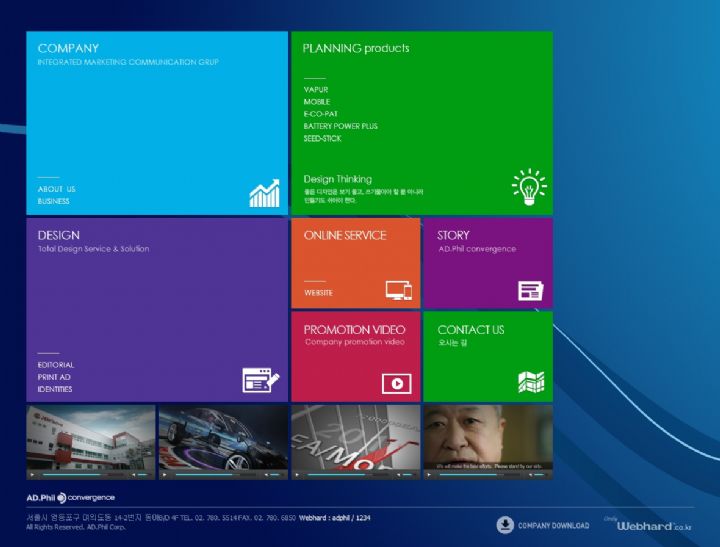
Task: Open the WEBSITE link in ONLINE SERVICE
Action: 318,293
